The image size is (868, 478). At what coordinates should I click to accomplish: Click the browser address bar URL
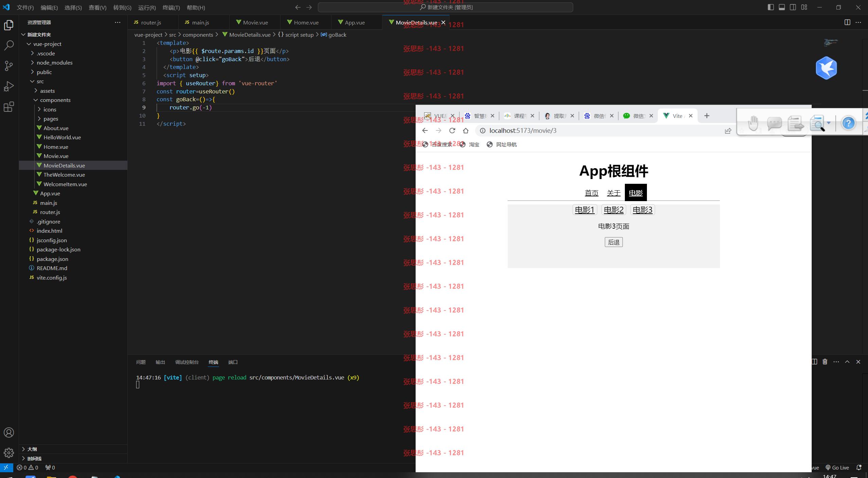(x=523, y=130)
